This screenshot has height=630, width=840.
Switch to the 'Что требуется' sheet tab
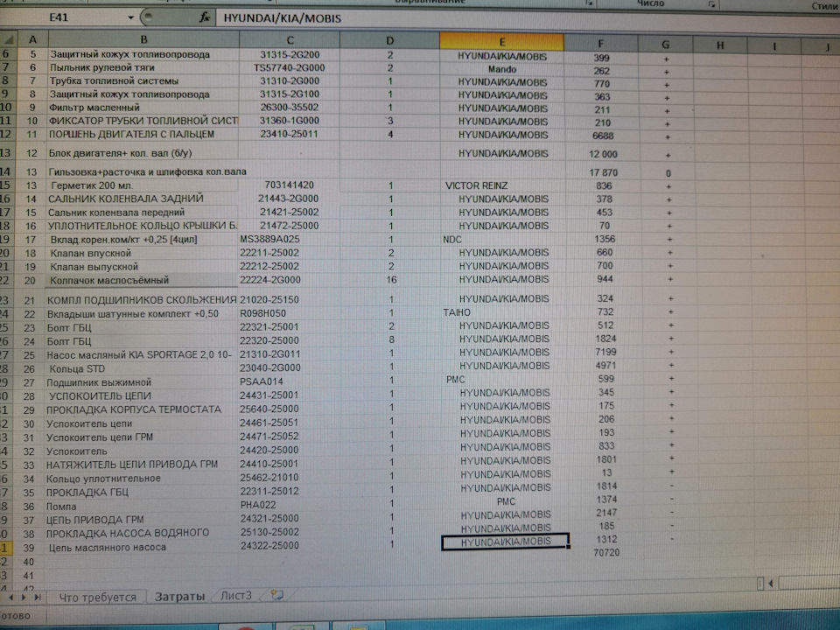97,597
